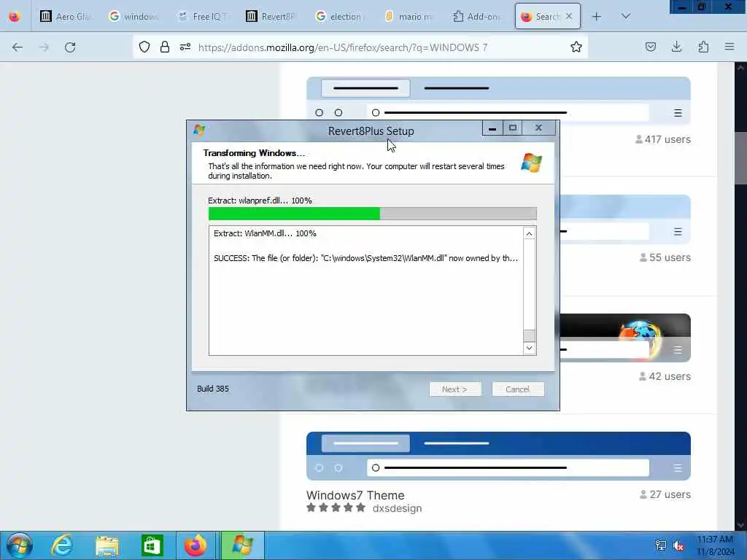Image resolution: width=747 pixels, height=560 pixels.
Task: Click 'Extract: WlanMM.dll... 100%' log line
Action: pos(265,233)
